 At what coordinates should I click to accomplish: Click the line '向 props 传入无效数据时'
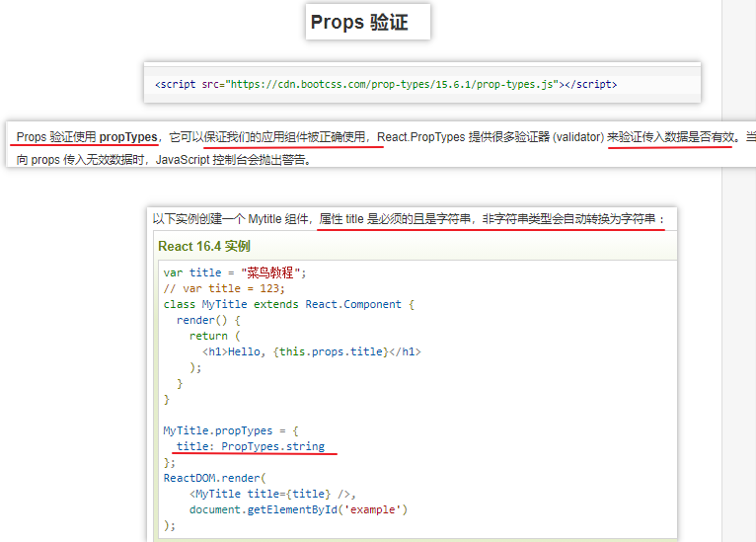[x=164, y=160]
